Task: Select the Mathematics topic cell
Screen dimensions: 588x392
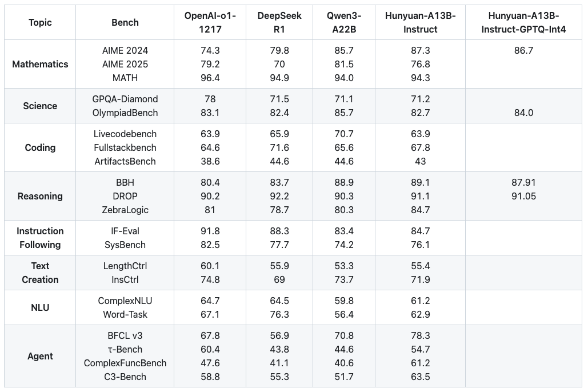Action: (40, 64)
